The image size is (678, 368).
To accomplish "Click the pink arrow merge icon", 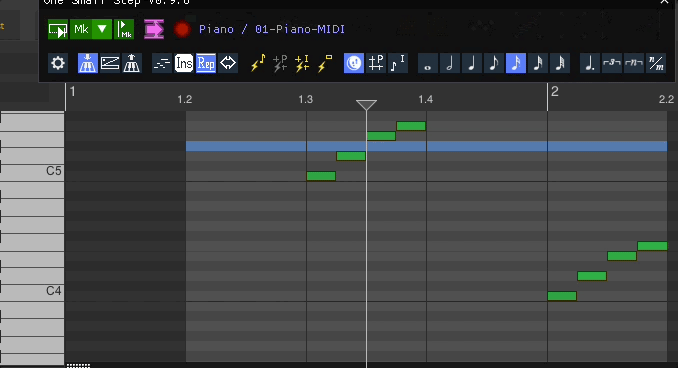I will coord(154,29).
